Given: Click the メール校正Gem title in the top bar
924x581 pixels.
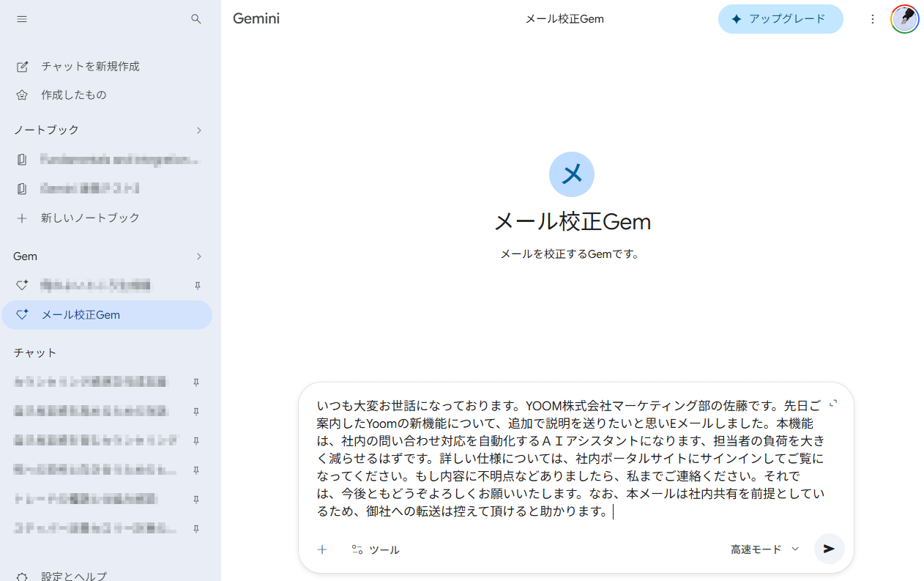Looking at the screenshot, I should tap(565, 19).
